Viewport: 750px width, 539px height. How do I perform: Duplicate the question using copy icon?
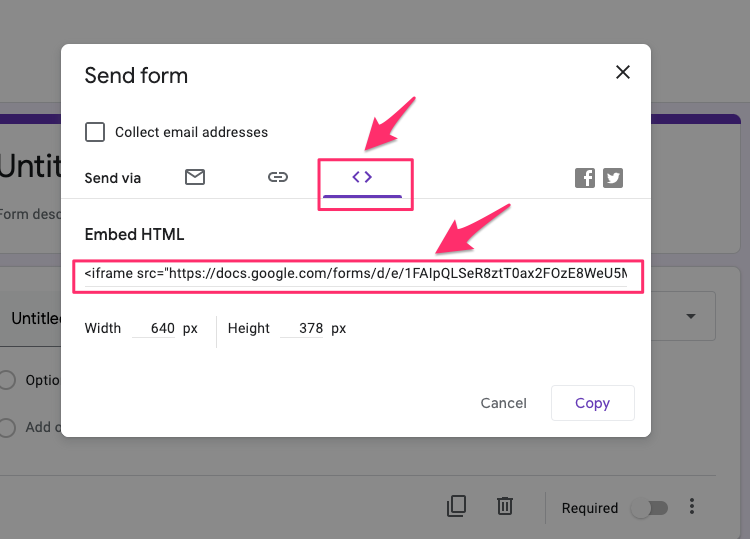click(x=456, y=507)
